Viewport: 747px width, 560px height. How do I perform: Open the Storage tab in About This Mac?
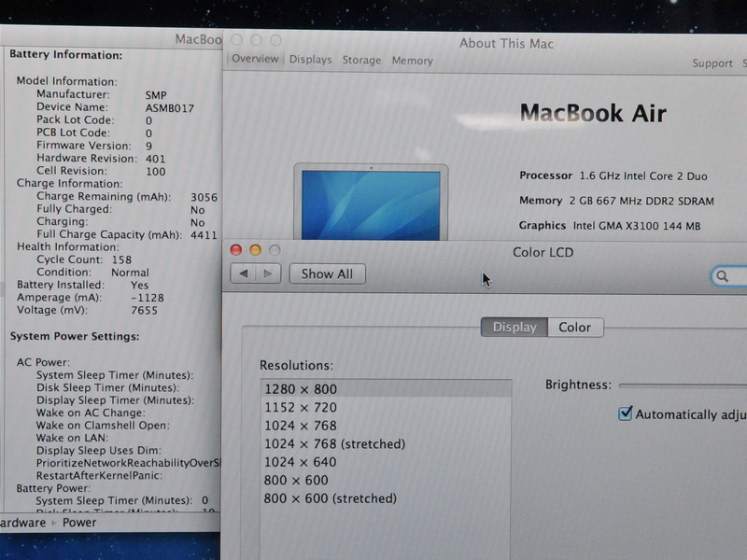[x=361, y=60]
